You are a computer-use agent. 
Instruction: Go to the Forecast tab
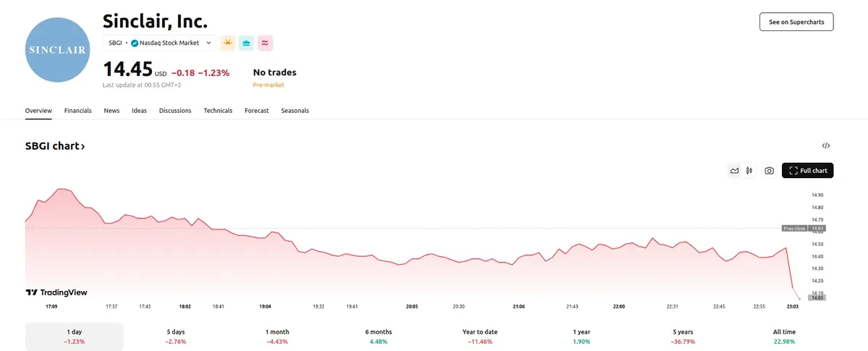(257, 111)
